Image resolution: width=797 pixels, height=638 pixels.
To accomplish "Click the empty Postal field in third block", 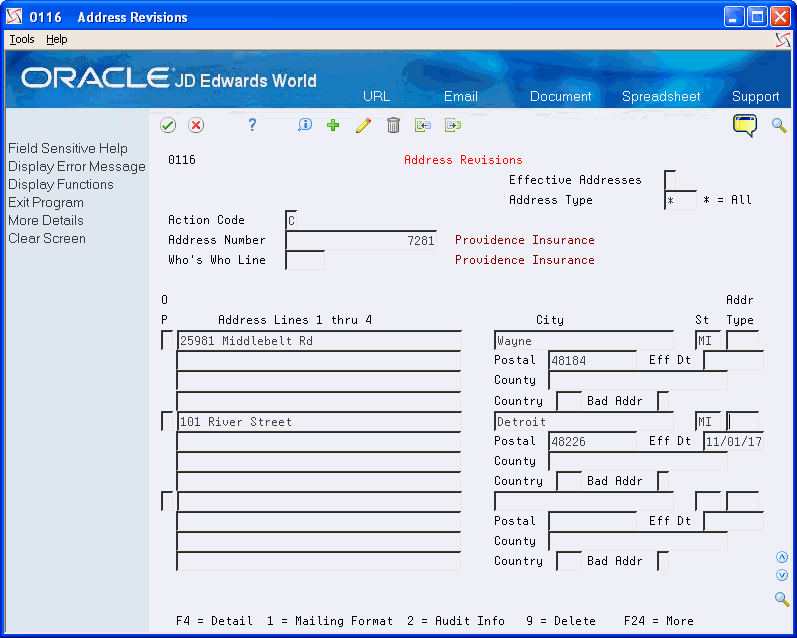I will (593, 522).
